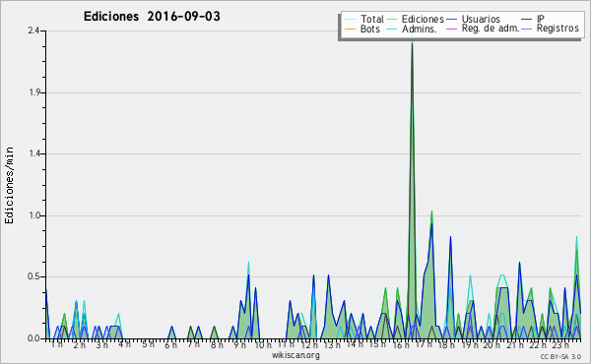Click the '20 h' time axis label
The width and height of the screenshot is (591, 364).
click(492, 344)
